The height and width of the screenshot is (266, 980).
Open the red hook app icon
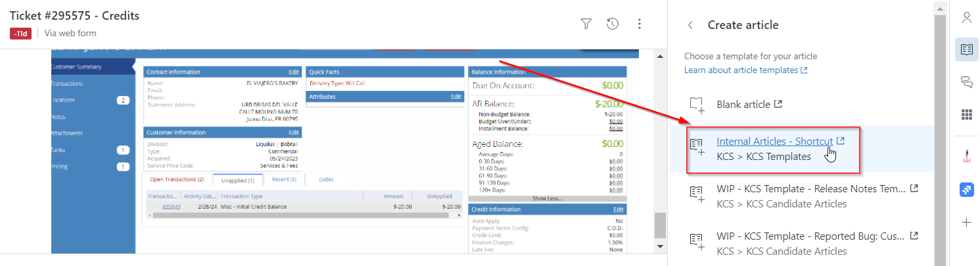(966, 157)
